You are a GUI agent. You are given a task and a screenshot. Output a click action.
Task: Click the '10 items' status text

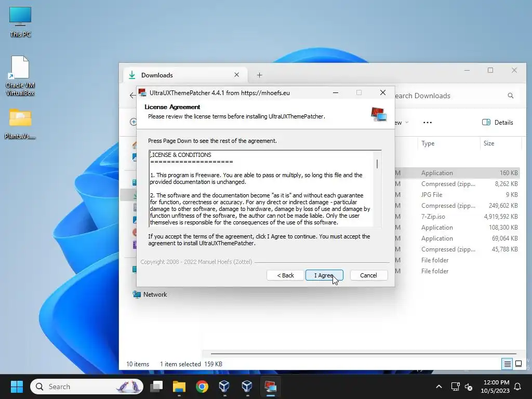tap(137, 364)
